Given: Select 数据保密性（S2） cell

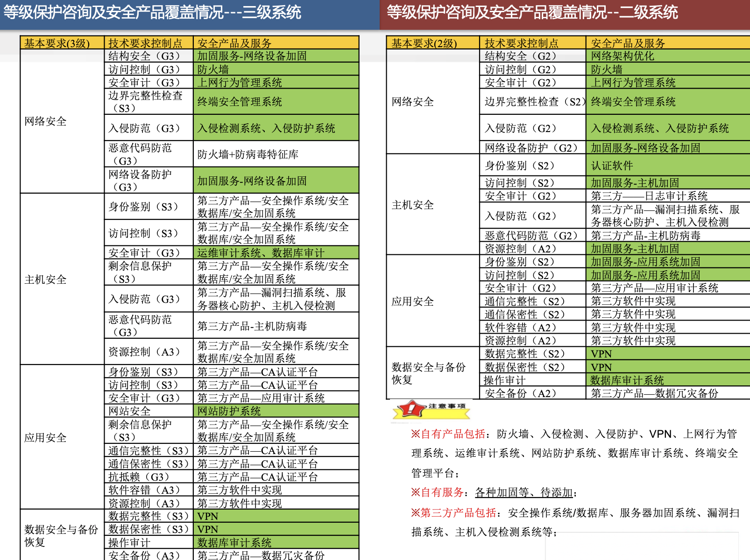Looking at the screenshot, I should [532, 367].
